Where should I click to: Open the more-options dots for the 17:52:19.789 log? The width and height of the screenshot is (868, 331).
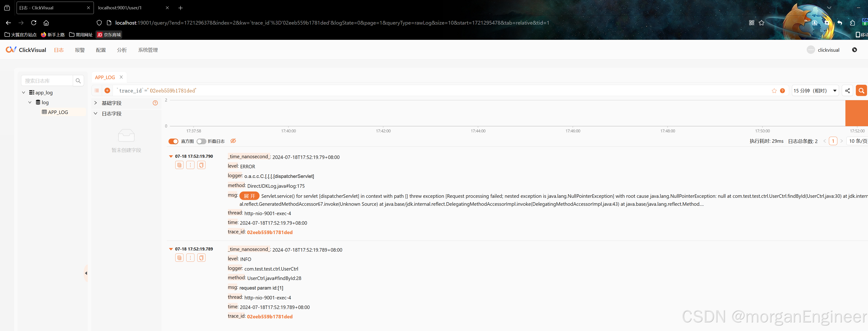[190, 258]
